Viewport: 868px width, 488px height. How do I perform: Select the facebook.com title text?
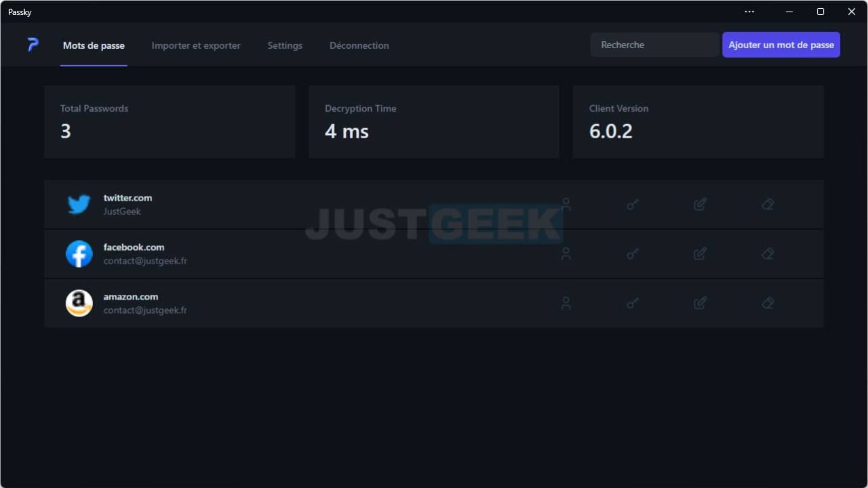tap(134, 247)
